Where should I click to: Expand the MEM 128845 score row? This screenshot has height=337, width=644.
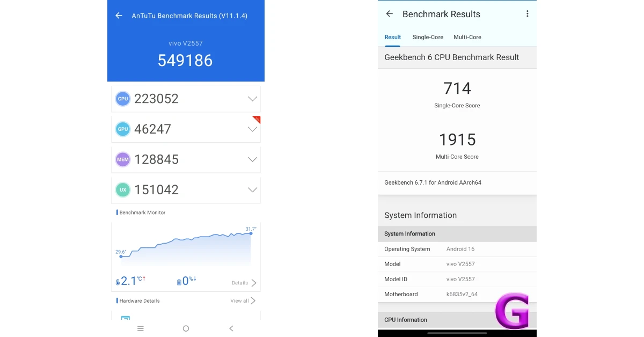click(252, 159)
